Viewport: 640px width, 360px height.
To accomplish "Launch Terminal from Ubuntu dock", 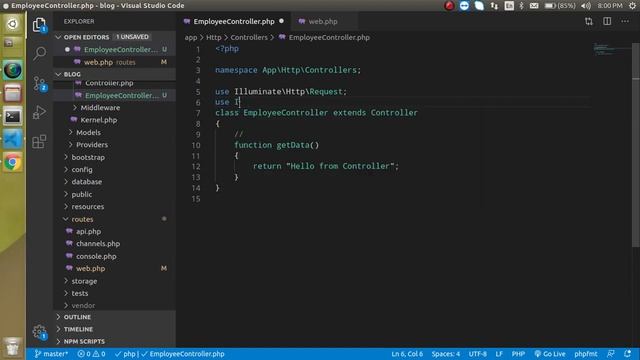I will click(13, 117).
